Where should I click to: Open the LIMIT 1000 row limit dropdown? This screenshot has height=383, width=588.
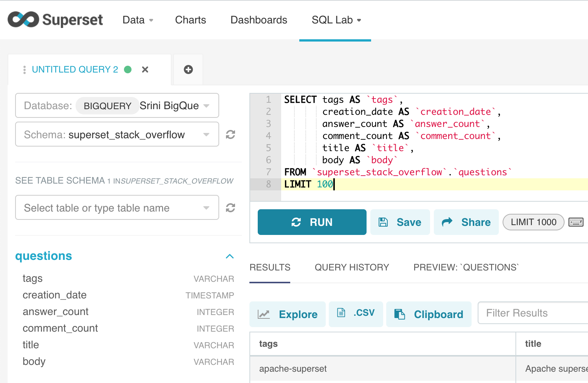tap(533, 222)
